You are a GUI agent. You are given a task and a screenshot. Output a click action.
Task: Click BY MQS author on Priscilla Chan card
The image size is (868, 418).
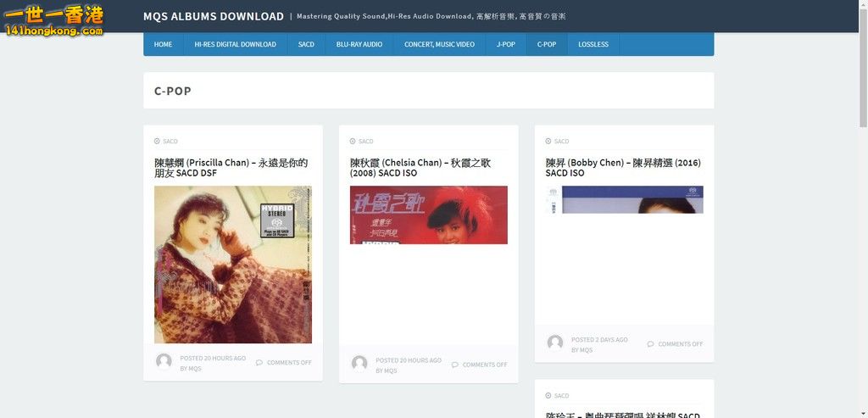point(191,369)
